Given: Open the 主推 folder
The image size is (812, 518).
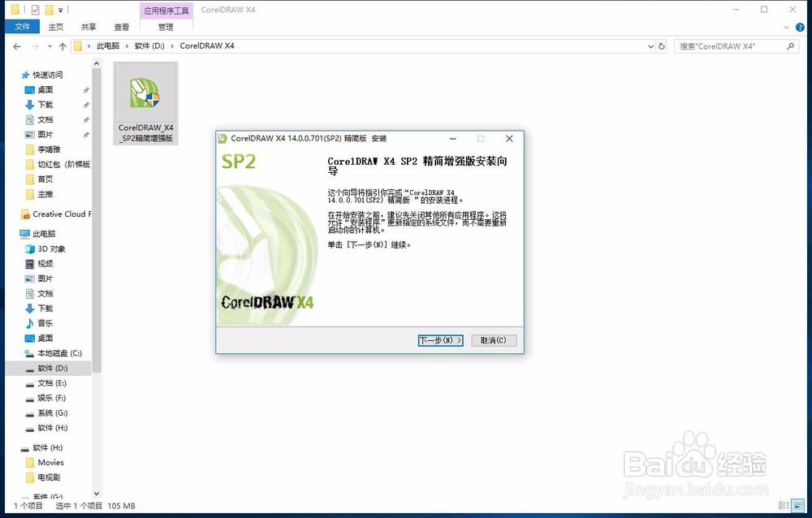Looking at the screenshot, I should [x=45, y=194].
